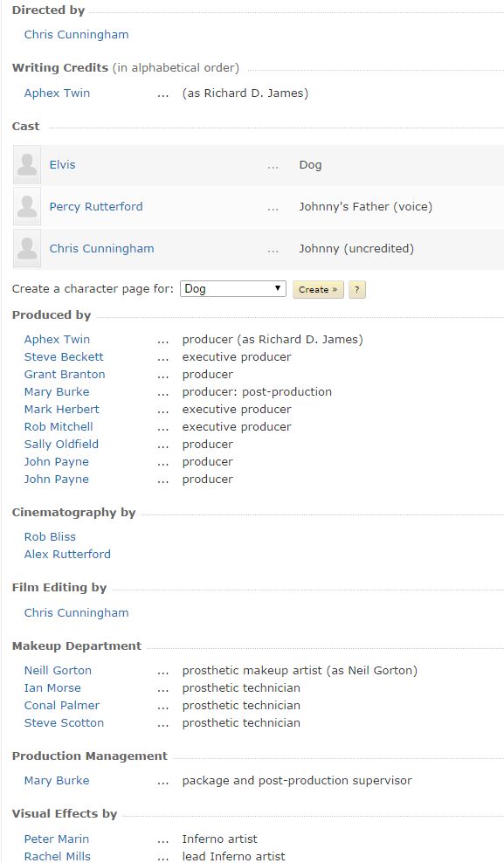The height and width of the screenshot is (863, 504).
Task: Open Peter Marin Inferno artist link
Action: (x=57, y=839)
